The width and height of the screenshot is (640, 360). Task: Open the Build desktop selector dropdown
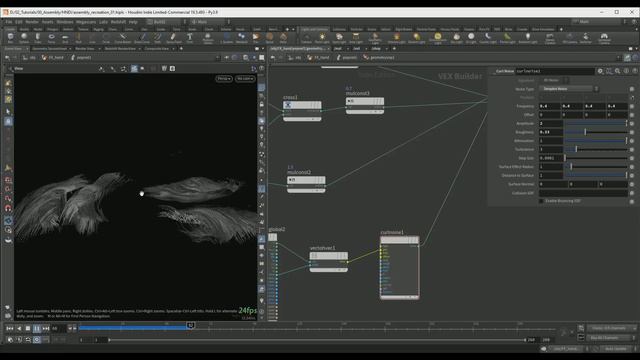167,22
